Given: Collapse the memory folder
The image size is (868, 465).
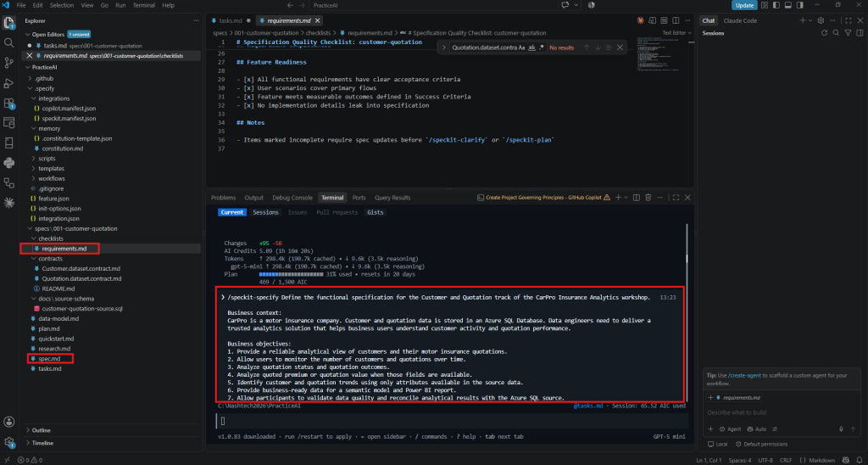Looking at the screenshot, I should (x=48, y=129).
